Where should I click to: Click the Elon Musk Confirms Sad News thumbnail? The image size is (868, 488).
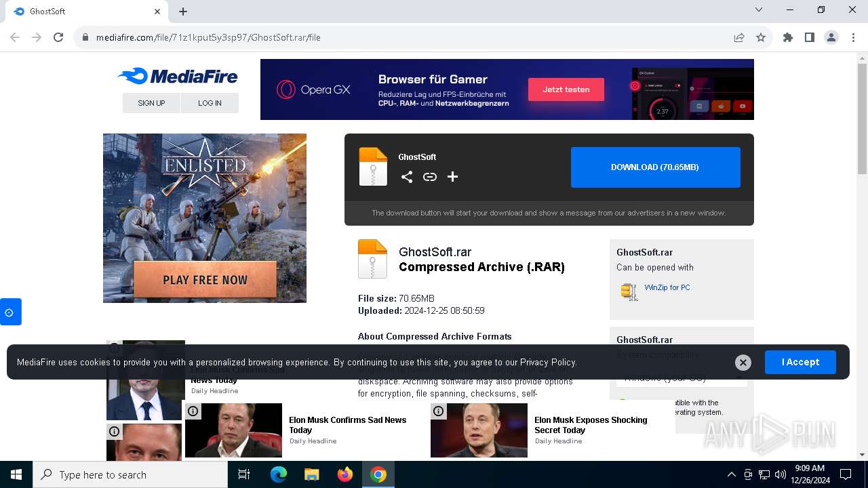tap(233, 430)
